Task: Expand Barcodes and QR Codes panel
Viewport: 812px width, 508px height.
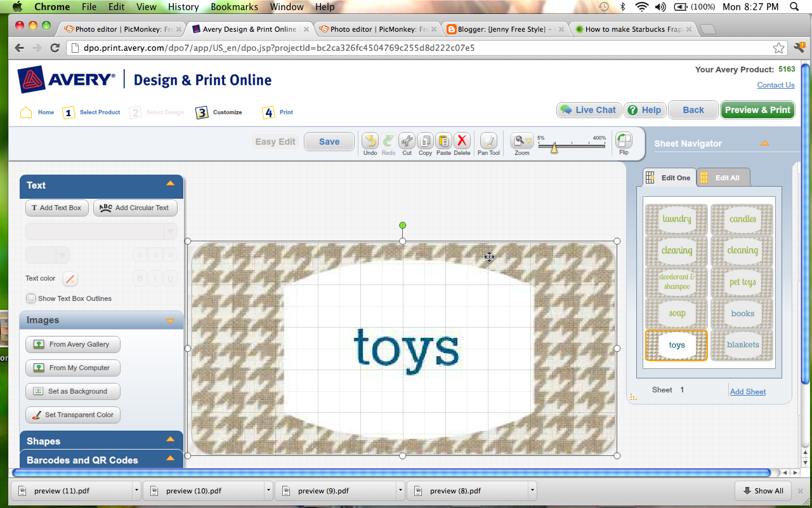Action: 101,460
